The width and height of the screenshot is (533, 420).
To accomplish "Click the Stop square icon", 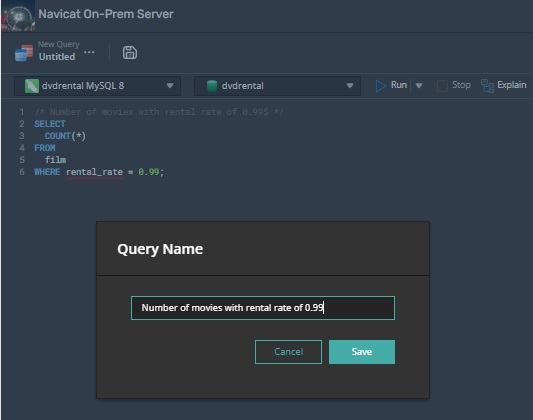I will coord(442,86).
